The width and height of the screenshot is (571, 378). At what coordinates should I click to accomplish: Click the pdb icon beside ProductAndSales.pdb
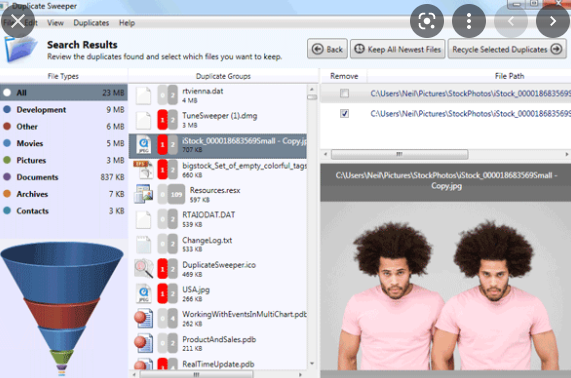[143, 343]
